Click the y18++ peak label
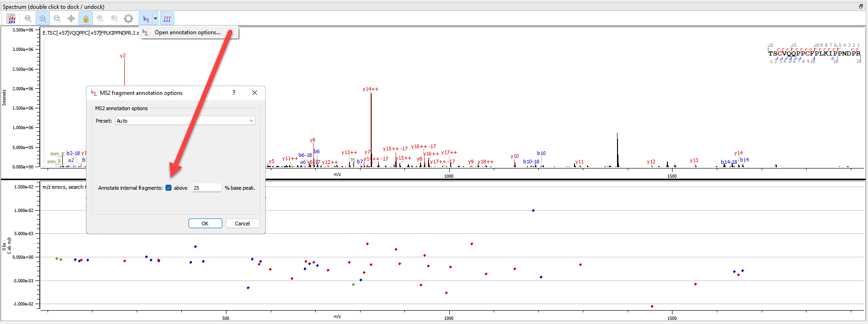Screen dimensions: 868x324 click(x=485, y=162)
